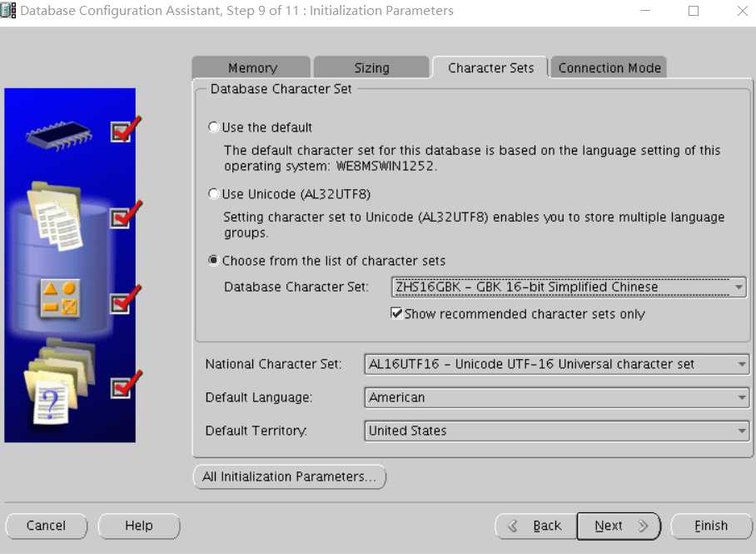
Task: Expand the Default Territory dropdown
Action: click(x=556, y=431)
